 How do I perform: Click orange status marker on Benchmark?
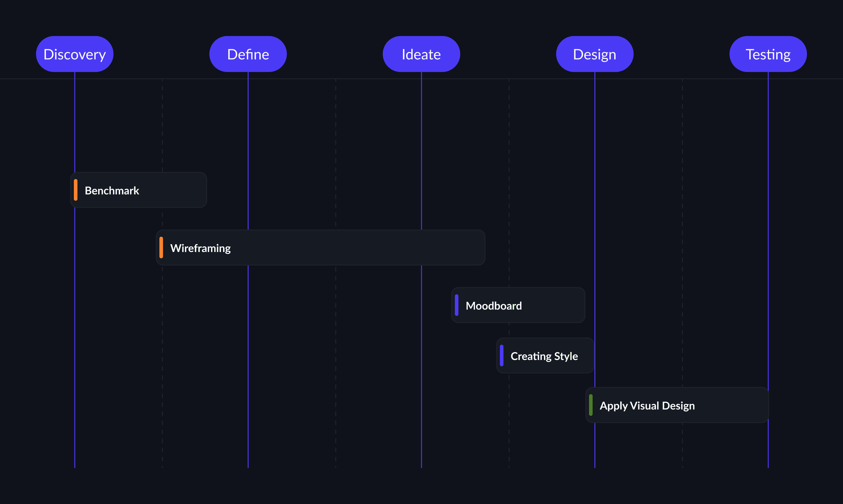pos(76,190)
